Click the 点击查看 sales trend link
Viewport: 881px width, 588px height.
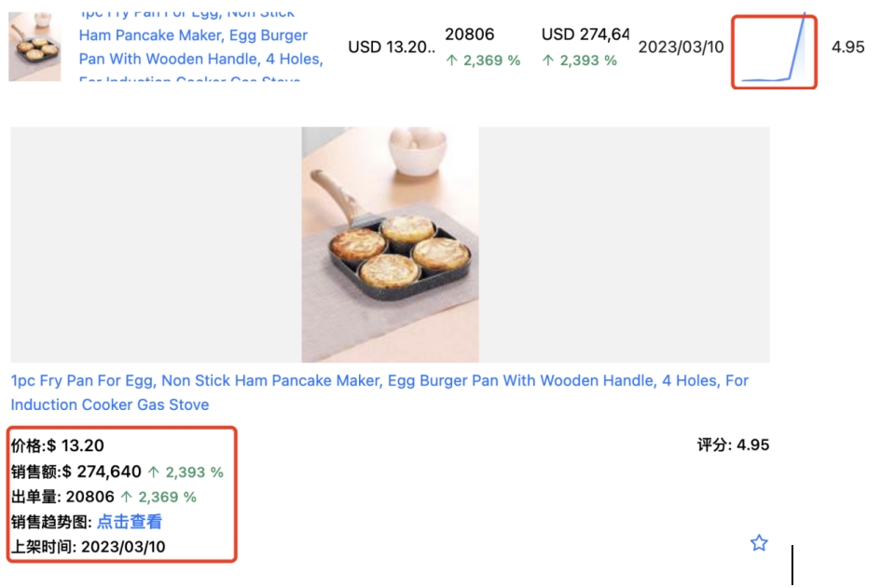click(130, 522)
